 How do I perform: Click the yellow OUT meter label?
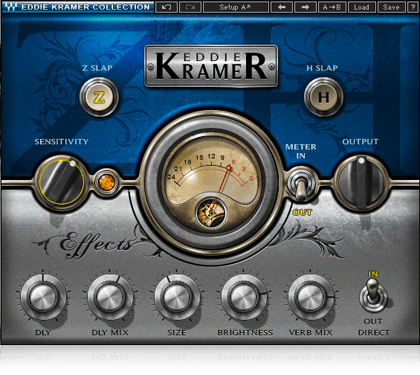tap(302, 212)
